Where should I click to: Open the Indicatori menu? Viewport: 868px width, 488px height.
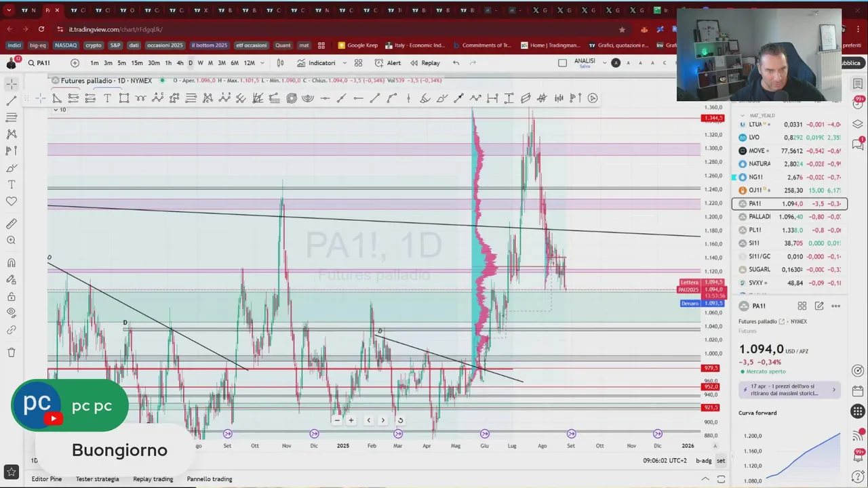point(316,63)
